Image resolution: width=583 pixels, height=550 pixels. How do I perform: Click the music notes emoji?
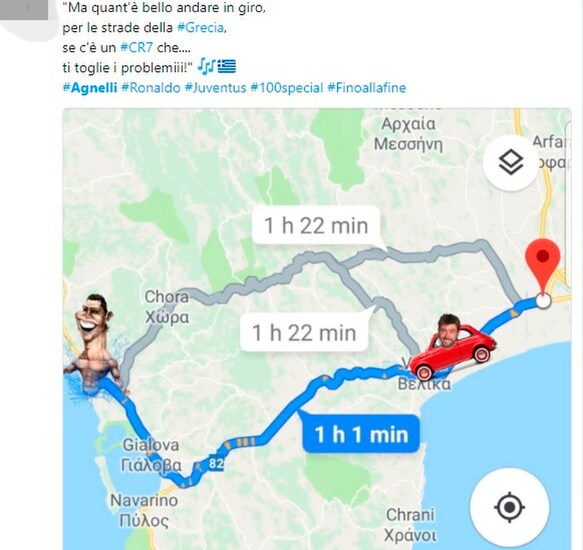(206, 66)
